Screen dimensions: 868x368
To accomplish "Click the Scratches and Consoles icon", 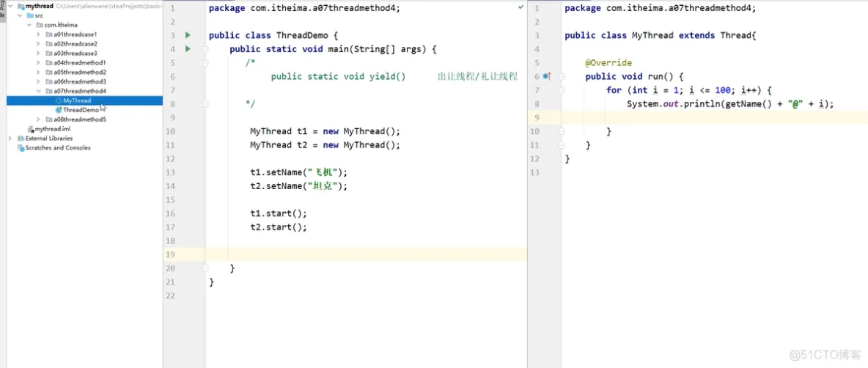I will [21, 148].
